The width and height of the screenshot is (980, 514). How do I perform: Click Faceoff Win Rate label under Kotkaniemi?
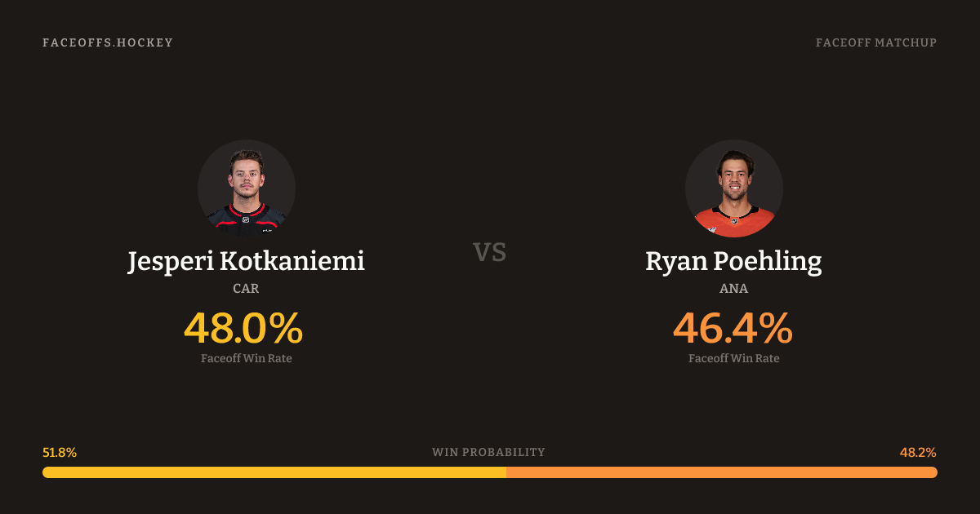246,358
